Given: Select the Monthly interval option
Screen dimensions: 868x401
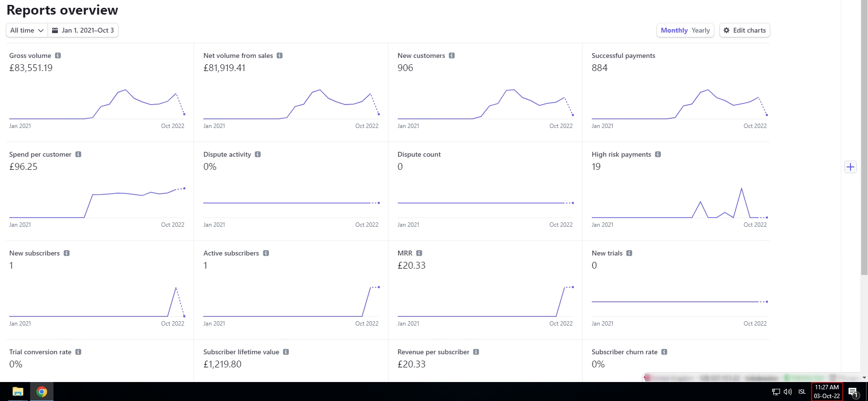Looking at the screenshot, I should (x=674, y=30).
